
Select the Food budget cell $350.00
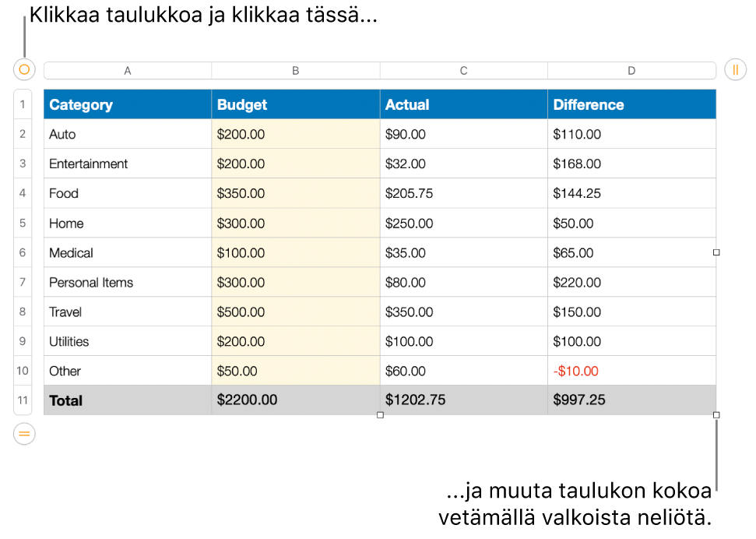click(x=296, y=193)
